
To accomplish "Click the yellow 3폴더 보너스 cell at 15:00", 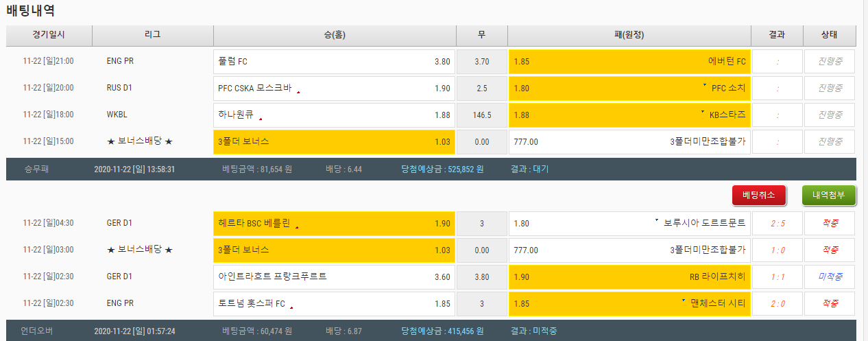I will pyautogui.click(x=334, y=142).
